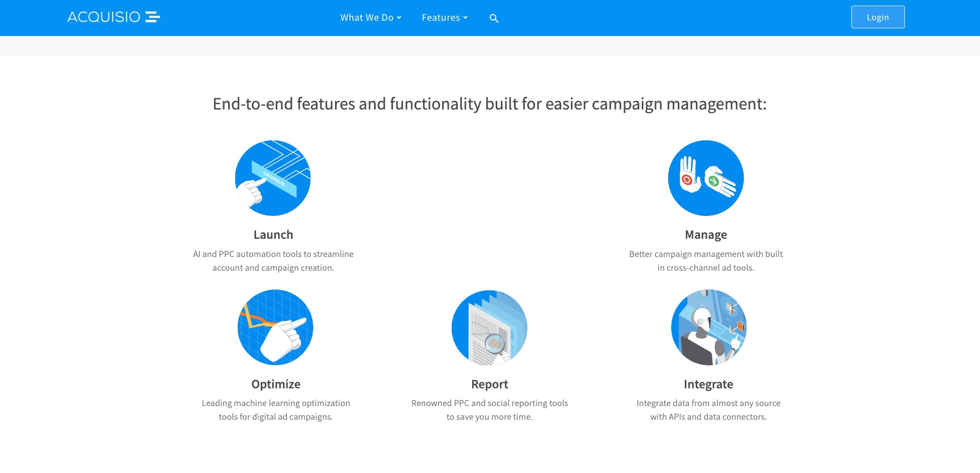This screenshot has width=980, height=473.
Task: Select the Manage robot-hands illustration
Action: point(706,178)
